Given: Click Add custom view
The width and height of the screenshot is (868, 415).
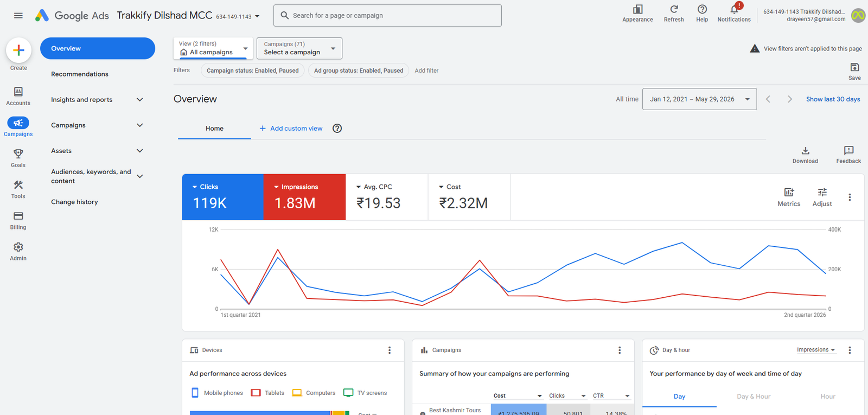Looking at the screenshot, I should tap(291, 129).
